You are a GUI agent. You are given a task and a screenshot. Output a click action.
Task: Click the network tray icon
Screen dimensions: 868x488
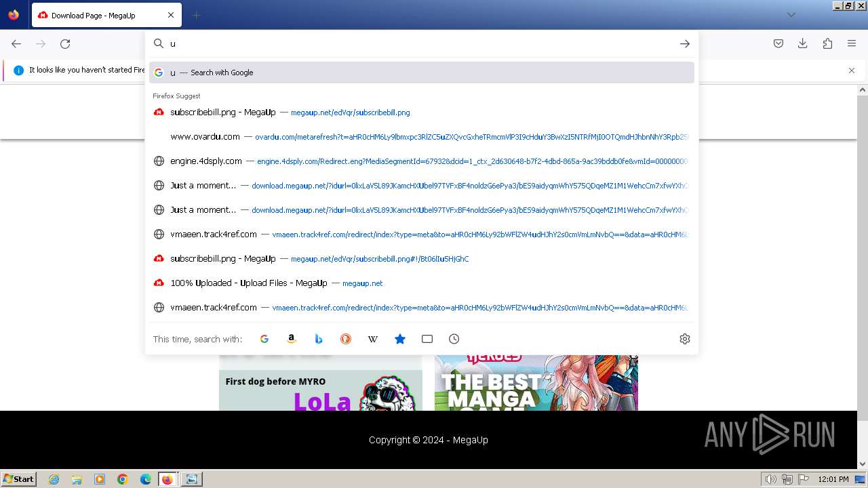pyautogui.click(x=787, y=479)
